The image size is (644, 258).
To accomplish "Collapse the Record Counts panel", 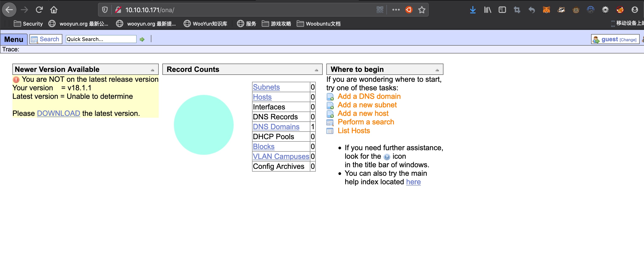I will (x=316, y=70).
